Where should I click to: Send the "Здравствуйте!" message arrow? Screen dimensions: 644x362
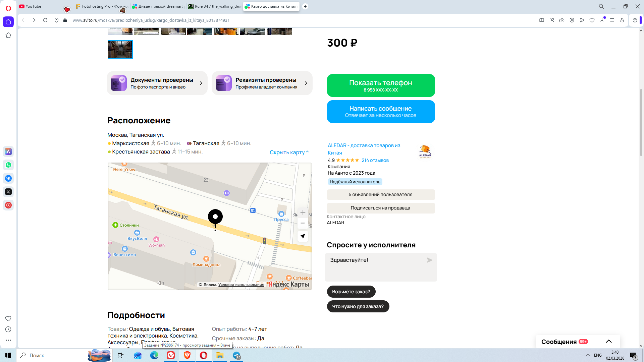click(x=429, y=260)
